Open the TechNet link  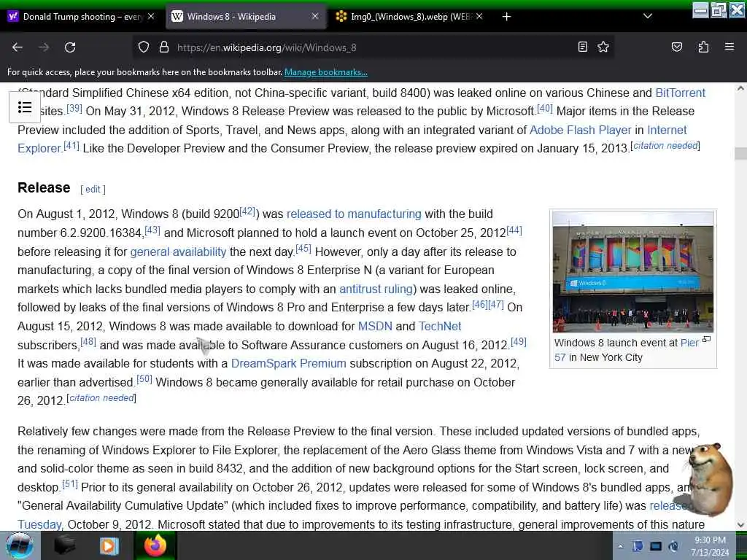440,326
